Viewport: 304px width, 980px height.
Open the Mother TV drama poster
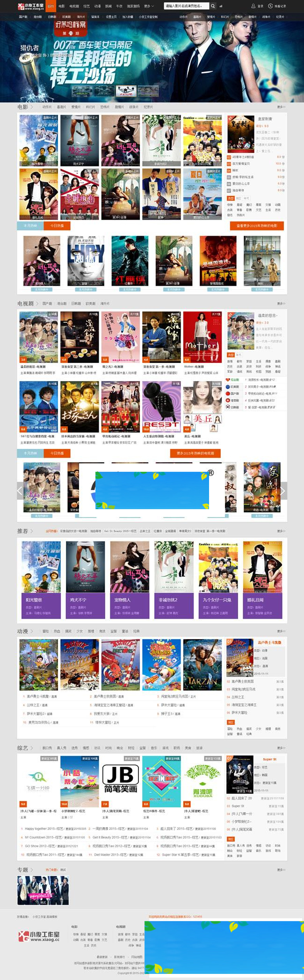(203, 337)
